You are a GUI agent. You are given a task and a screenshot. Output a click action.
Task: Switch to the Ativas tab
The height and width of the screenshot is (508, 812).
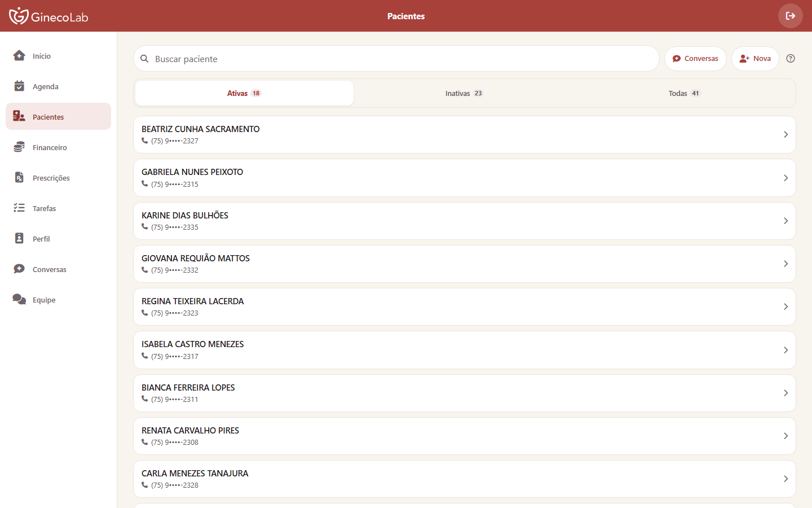click(244, 93)
